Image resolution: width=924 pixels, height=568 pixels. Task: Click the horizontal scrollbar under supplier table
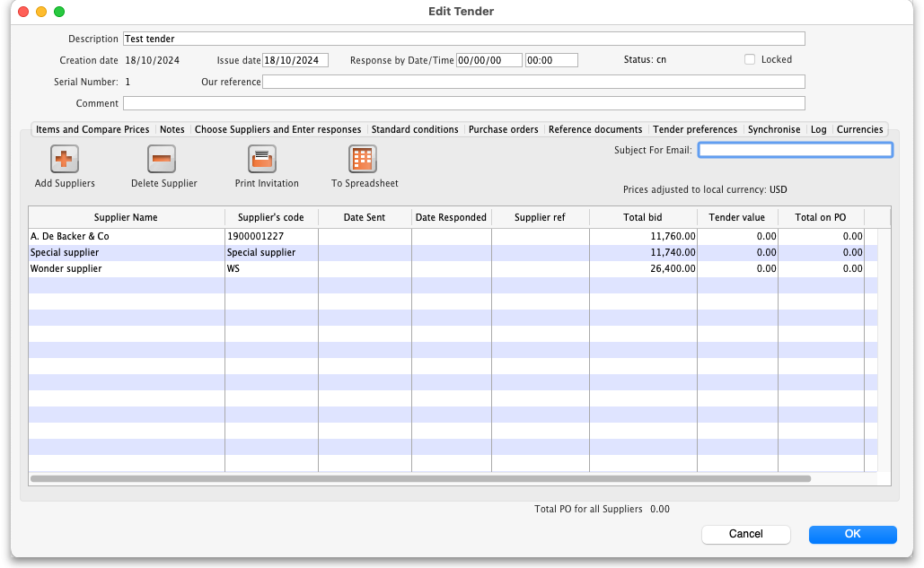click(420, 479)
